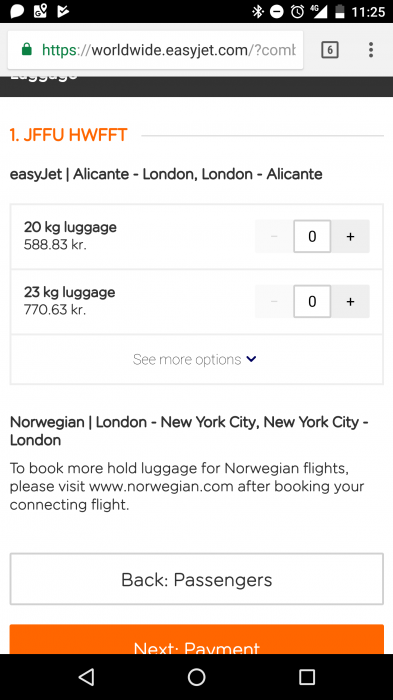Go to Back: Passengers
This screenshot has width=393, height=700.
[196, 579]
